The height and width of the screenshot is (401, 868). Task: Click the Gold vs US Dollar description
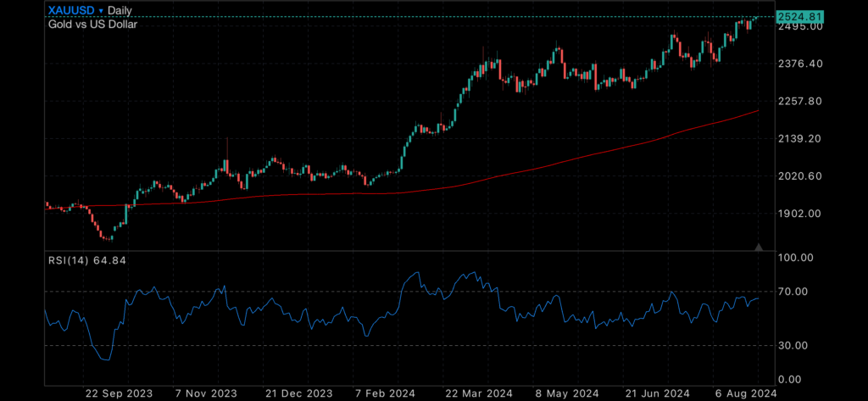click(x=92, y=24)
